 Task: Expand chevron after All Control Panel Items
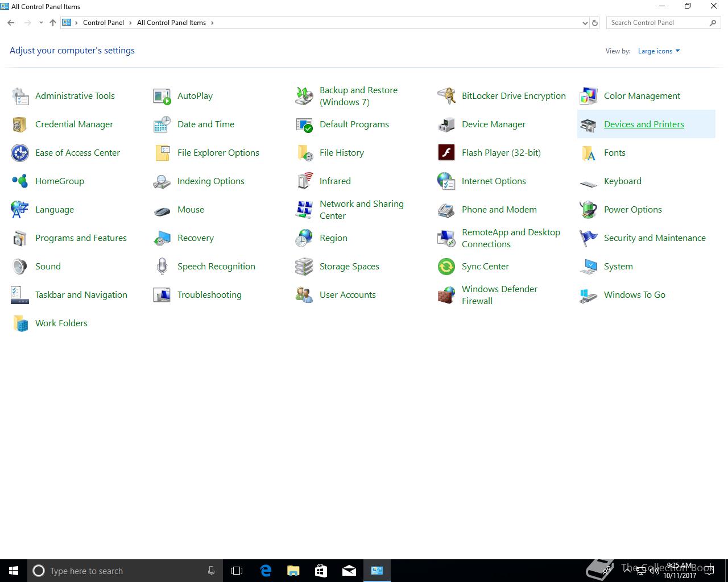pos(213,23)
